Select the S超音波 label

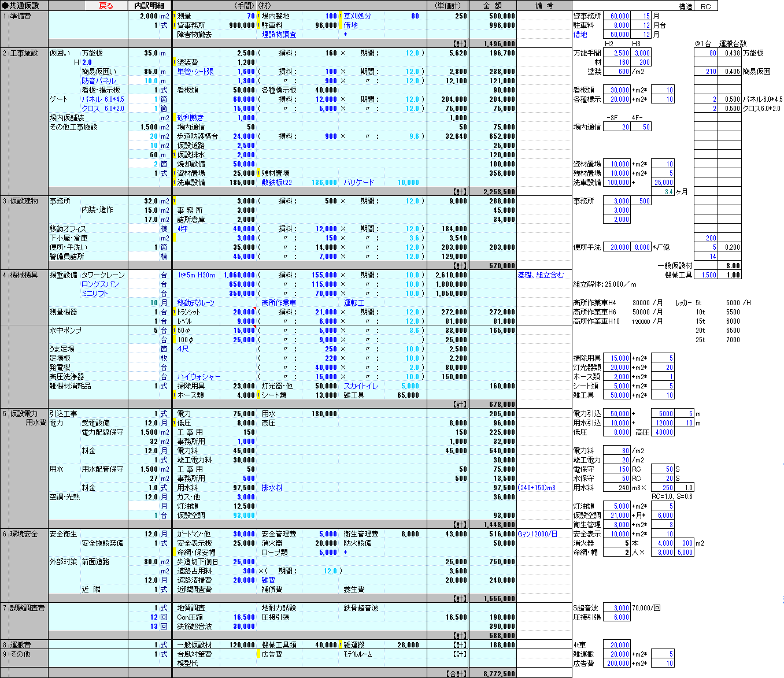(586, 608)
